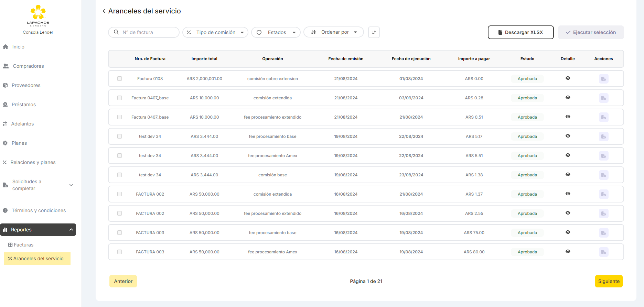
Task: Open detail eye icon for FACTURA 003 Amex row
Action: pos(568,252)
